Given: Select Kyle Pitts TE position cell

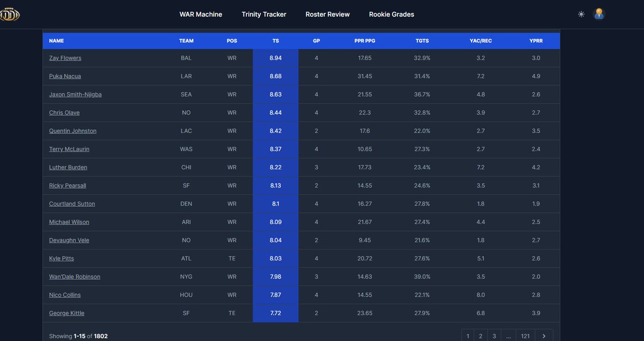Looking at the screenshot, I should click(x=232, y=259).
